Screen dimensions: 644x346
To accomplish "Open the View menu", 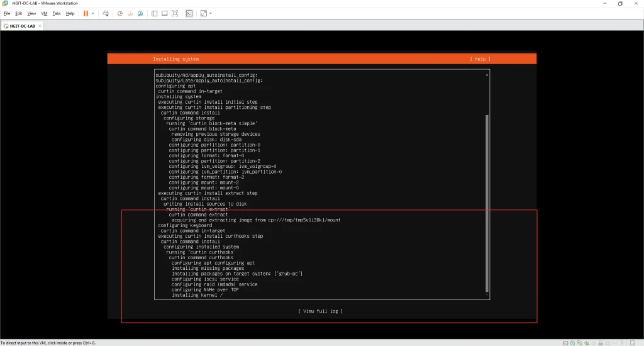I will (31, 14).
